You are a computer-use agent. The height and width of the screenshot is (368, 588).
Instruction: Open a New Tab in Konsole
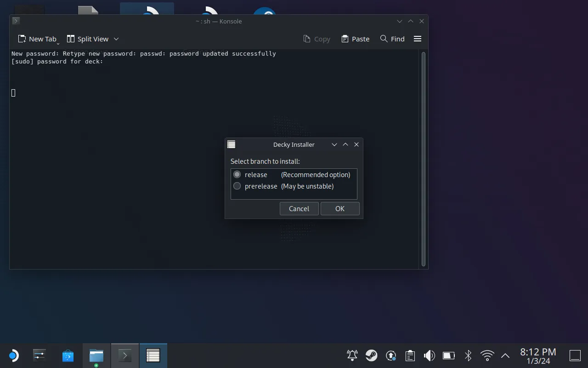click(x=37, y=39)
